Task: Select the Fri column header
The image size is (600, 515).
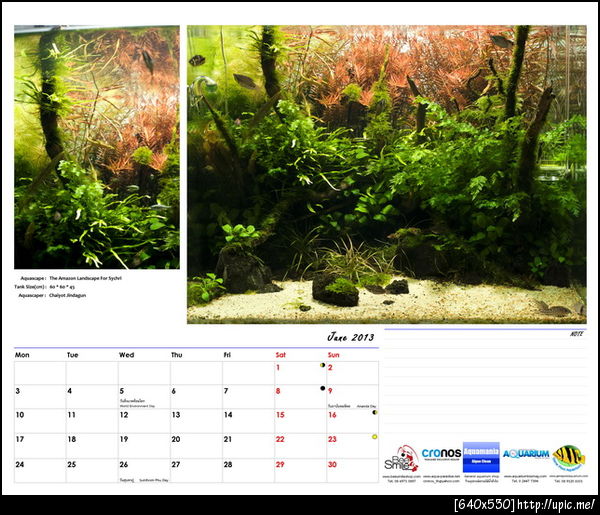Action: click(227, 355)
